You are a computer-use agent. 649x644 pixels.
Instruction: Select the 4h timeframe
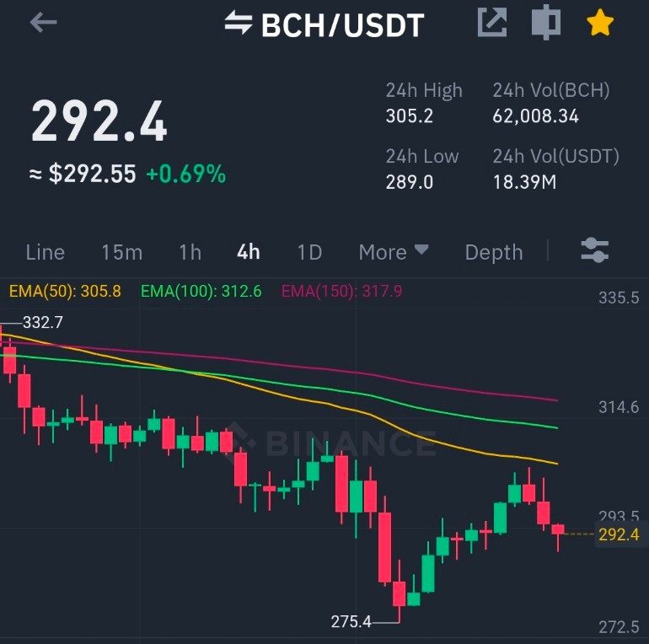(249, 252)
